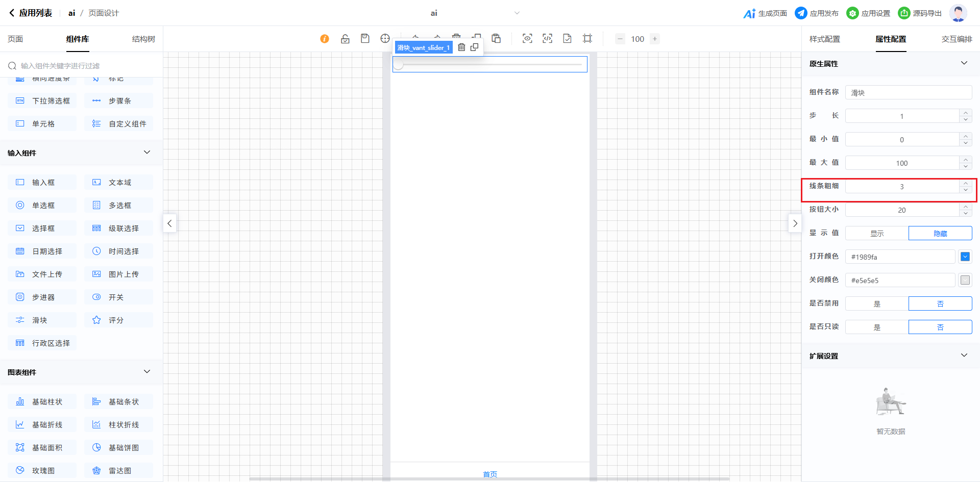Open the code view icon in toolbar

tap(547, 39)
